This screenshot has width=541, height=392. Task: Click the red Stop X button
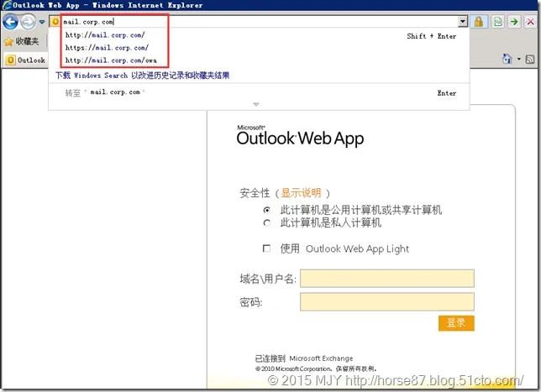click(x=530, y=22)
